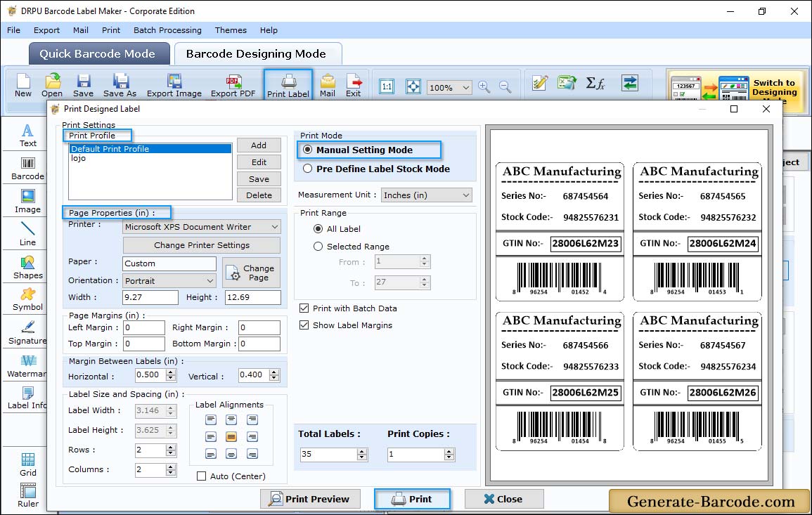Choose All Label print range
This screenshot has width=812, height=515.
coord(318,229)
